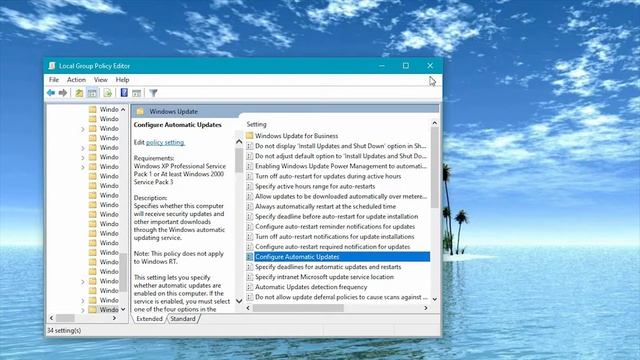Click the settings list scroll-down arrow
Screen dimensions: 640x360
435,299
